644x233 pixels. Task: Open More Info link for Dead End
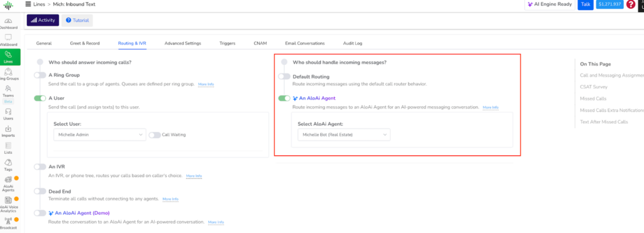(x=170, y=199)
